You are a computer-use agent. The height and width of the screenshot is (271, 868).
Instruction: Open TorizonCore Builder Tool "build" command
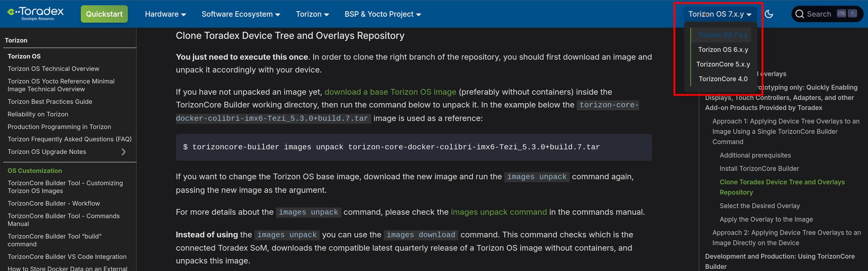pyautogui.click(x=55, y=240)
